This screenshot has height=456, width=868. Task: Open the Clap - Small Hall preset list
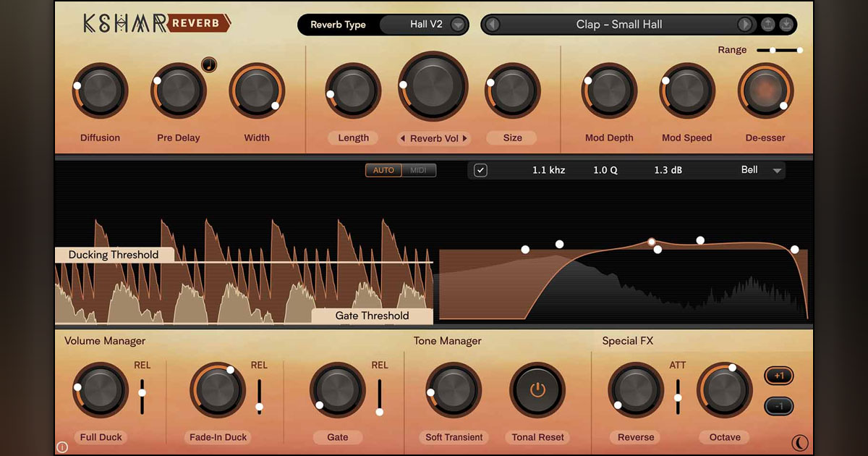pos(619,25)
